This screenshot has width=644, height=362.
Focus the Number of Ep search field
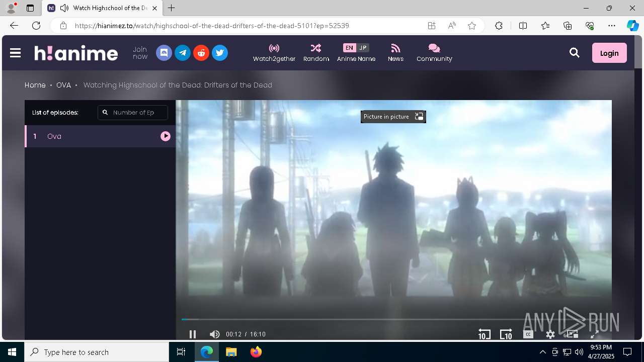133,113
